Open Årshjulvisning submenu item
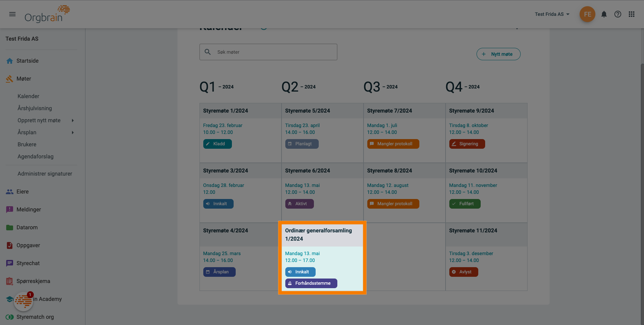Viewport: 644px width, 325px height. tap(35, 108)
